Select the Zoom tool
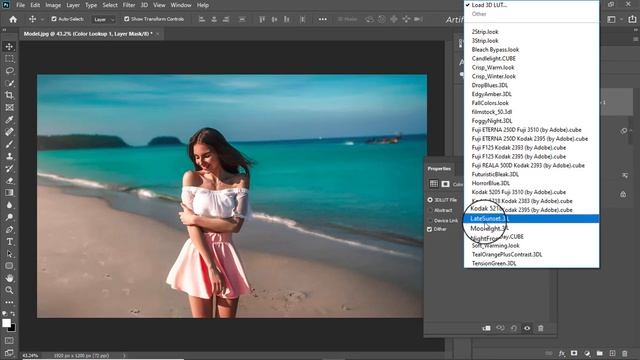Screen dimensions: 640x360 click(x=9, y=290)
